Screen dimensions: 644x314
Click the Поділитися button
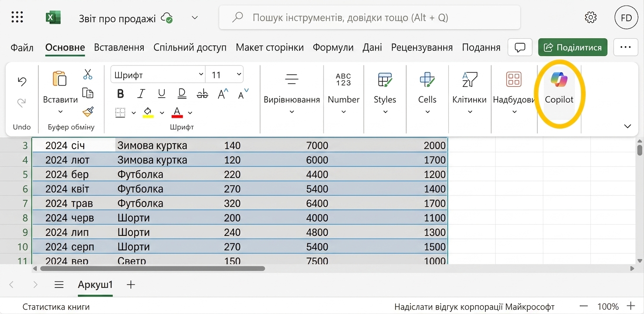(573, 47)
